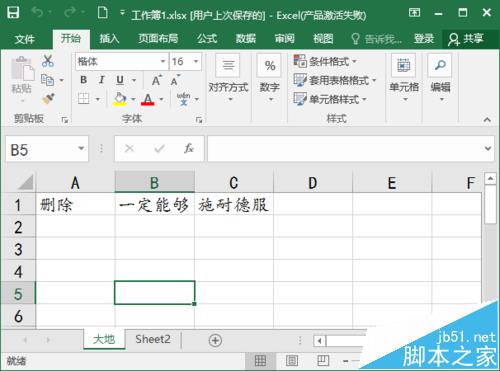Open the font settings dialog launcher
Screen dimensions: 500x371
[x=199, y=120]
